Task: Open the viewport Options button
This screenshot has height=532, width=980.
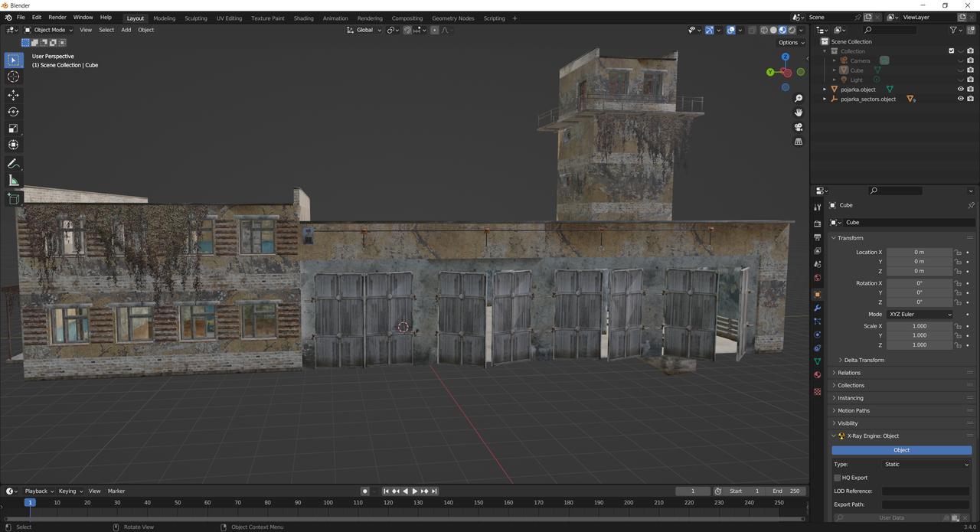Action: [x=792, y=43]
